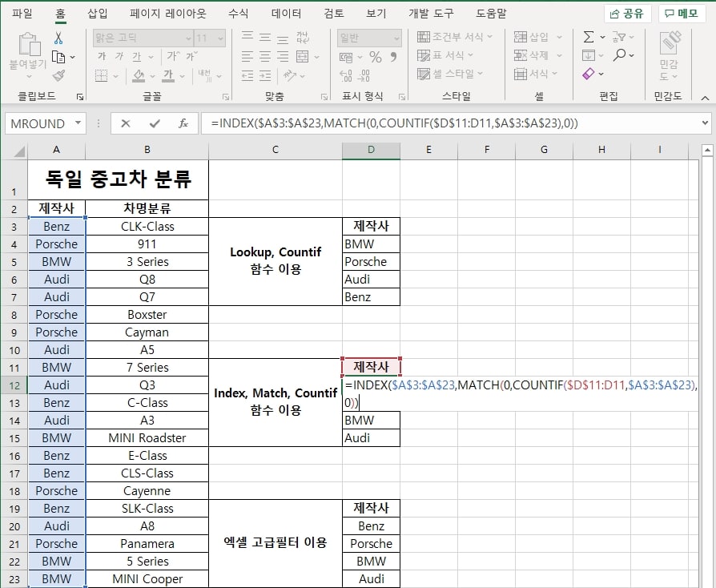Click the Fill down icon
This screenshot has height=588, width=716.
tap(589, 55)
